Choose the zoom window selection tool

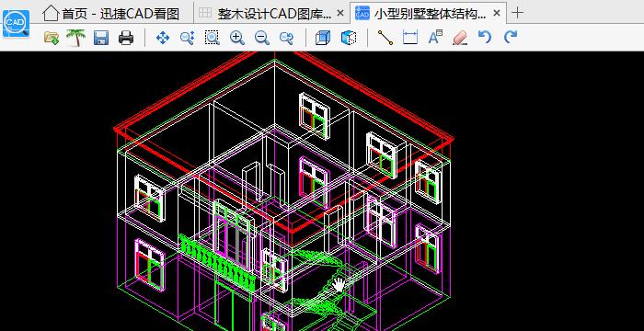[212, 38]
